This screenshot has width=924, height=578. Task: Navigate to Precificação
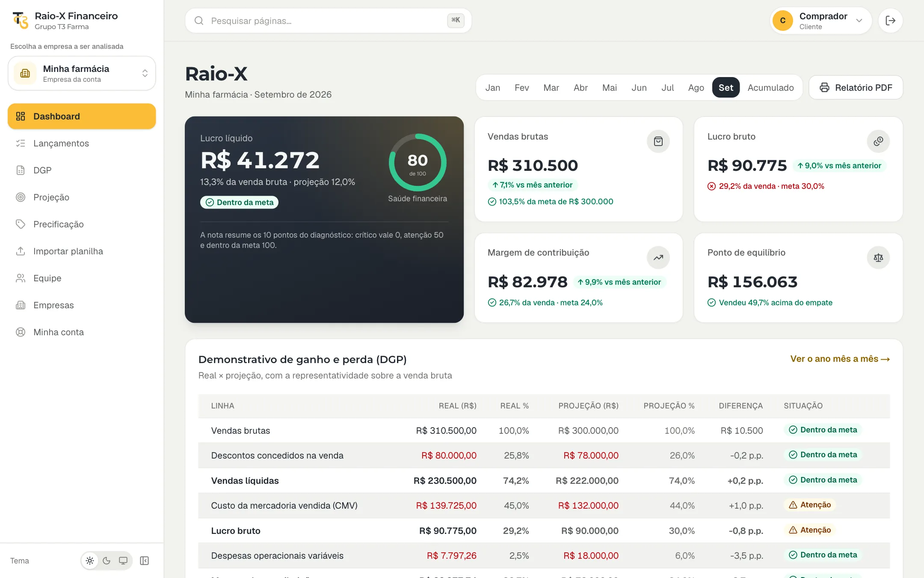pyautogui.click(x=82, y=224)
